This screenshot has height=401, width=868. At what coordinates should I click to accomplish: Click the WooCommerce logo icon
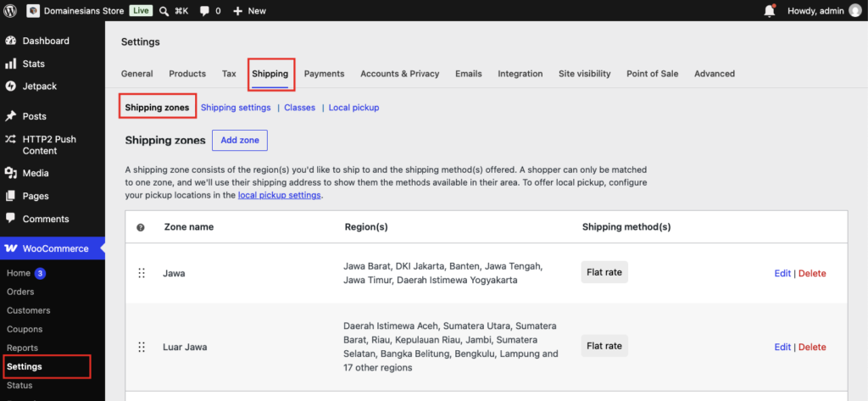10,248
